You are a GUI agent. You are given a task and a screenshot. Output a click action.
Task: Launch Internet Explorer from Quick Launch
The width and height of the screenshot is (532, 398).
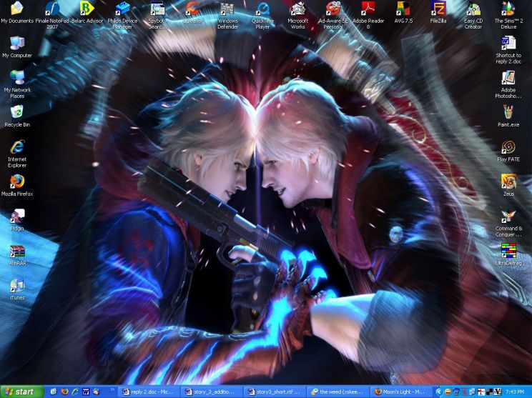coord(75,392)
